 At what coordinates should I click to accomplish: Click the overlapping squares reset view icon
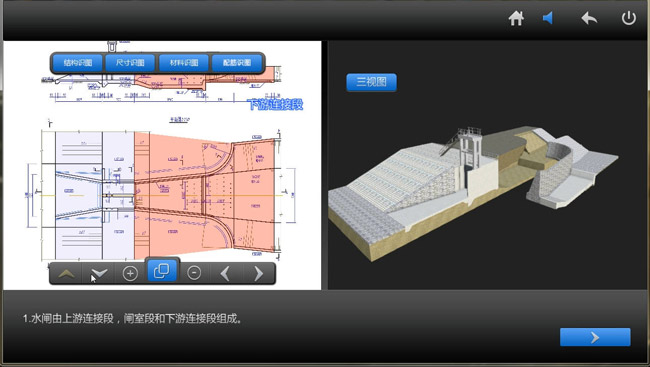pos(162,271)
